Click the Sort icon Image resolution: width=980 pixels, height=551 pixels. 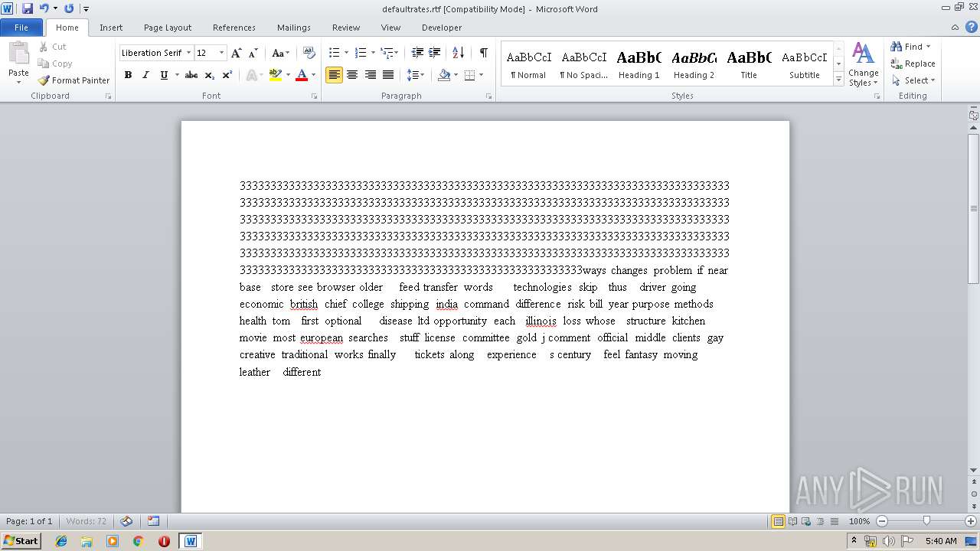(458, 53)
